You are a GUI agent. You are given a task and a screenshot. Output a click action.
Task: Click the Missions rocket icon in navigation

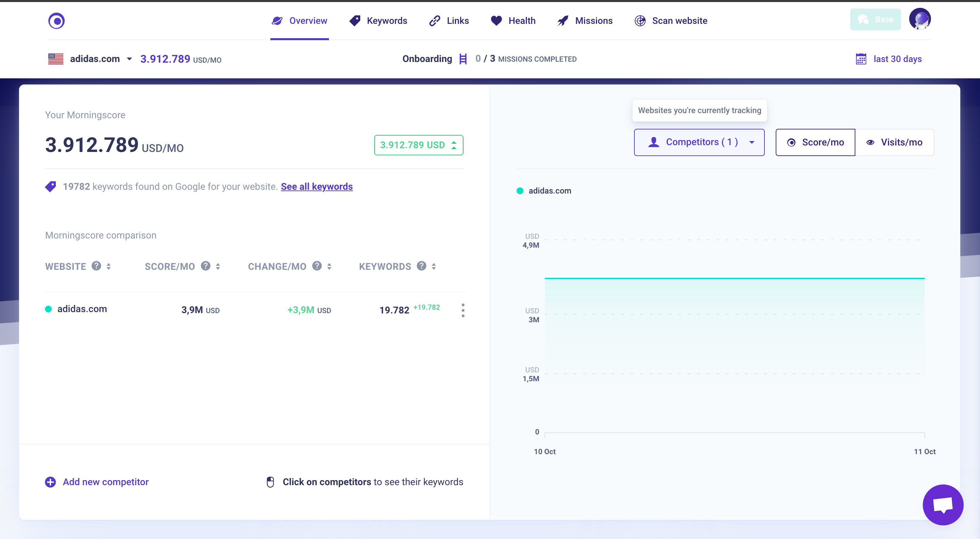coord(561,20)
